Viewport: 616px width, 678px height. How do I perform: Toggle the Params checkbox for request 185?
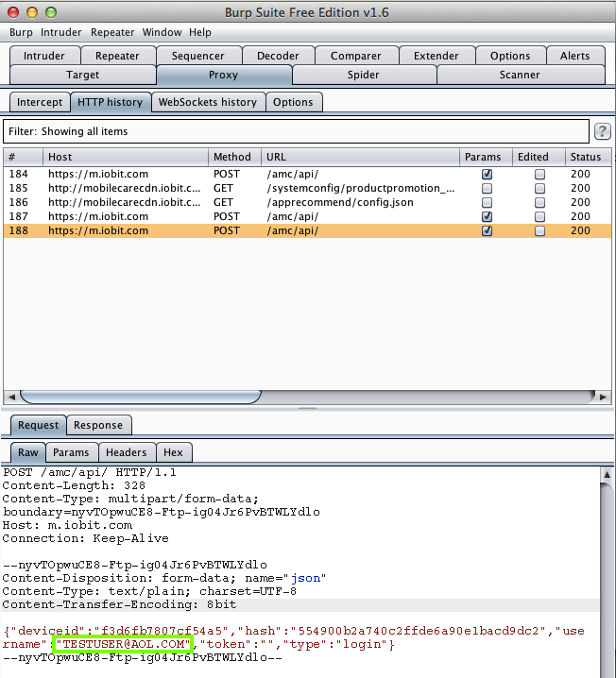coord(487,189)
